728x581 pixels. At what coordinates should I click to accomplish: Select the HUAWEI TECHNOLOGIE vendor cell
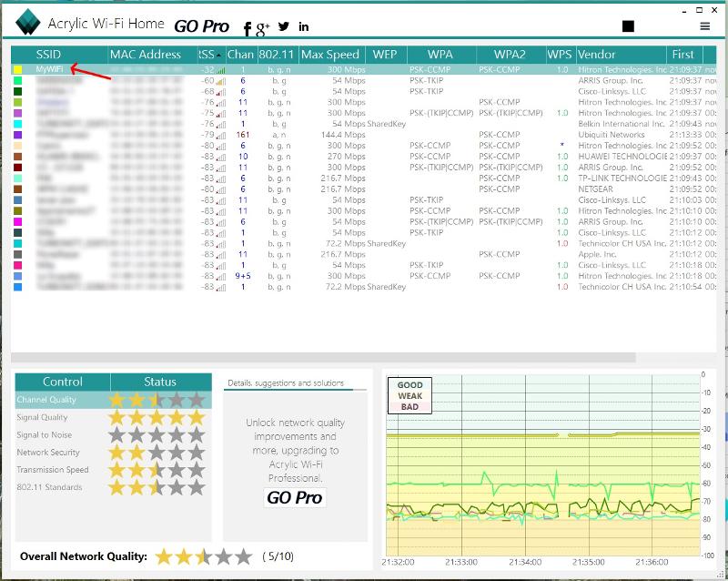click(622, 157)
